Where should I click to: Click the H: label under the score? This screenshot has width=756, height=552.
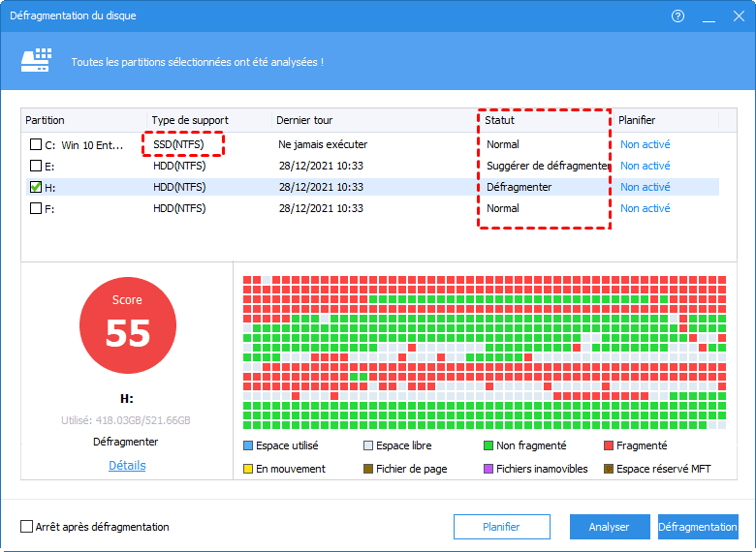click(126, 399)
